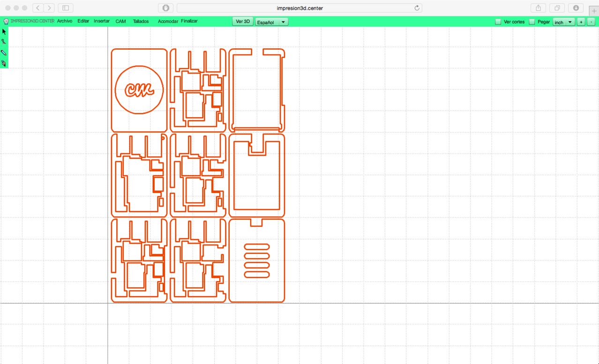This screenshot has height=364, width=599.
Task: Click the IMPRESION3D.CENTER hand logo
Action: pos(5,21)
